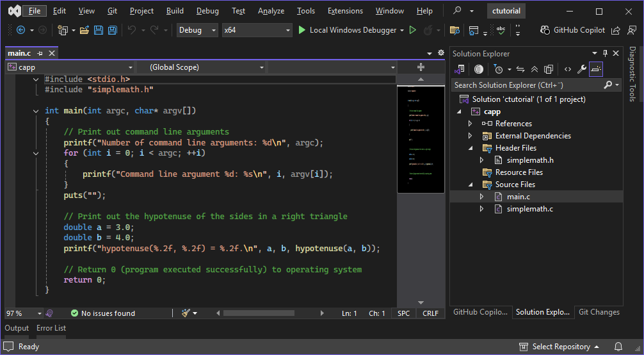Select simplemath.c in Solution Explorer
644x355 pixels.
coord(530,209)
